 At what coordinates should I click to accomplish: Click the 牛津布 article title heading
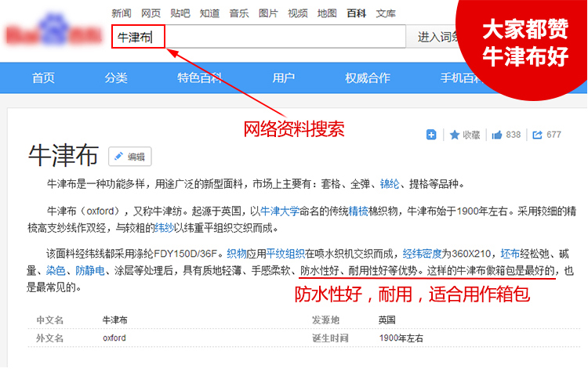click(x=64, y=155)
